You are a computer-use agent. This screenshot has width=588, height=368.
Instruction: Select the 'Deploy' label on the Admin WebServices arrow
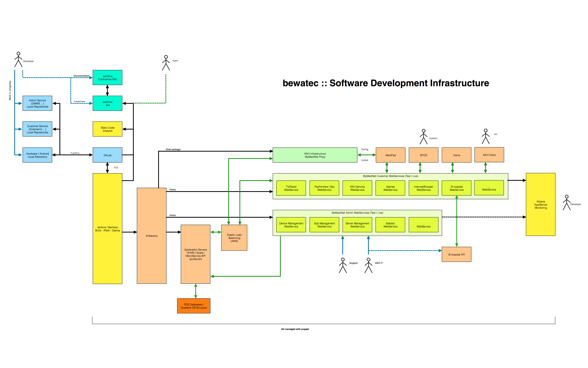[172, 215]
